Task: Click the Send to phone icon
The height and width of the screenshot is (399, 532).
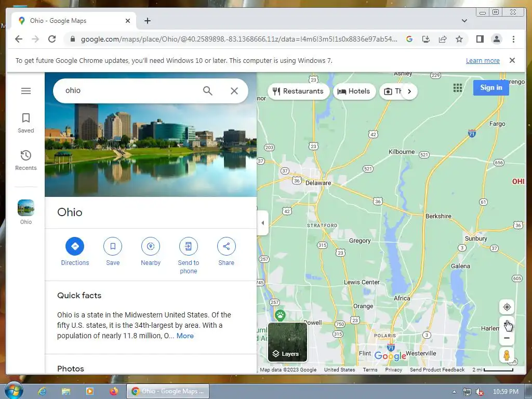Action: (188, 246)
